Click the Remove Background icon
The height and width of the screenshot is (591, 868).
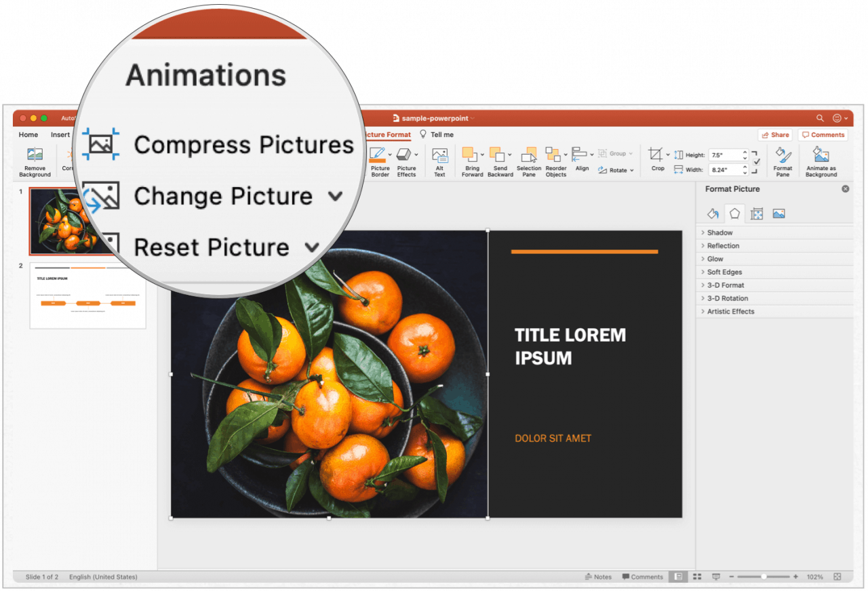[x=35, y=155]
